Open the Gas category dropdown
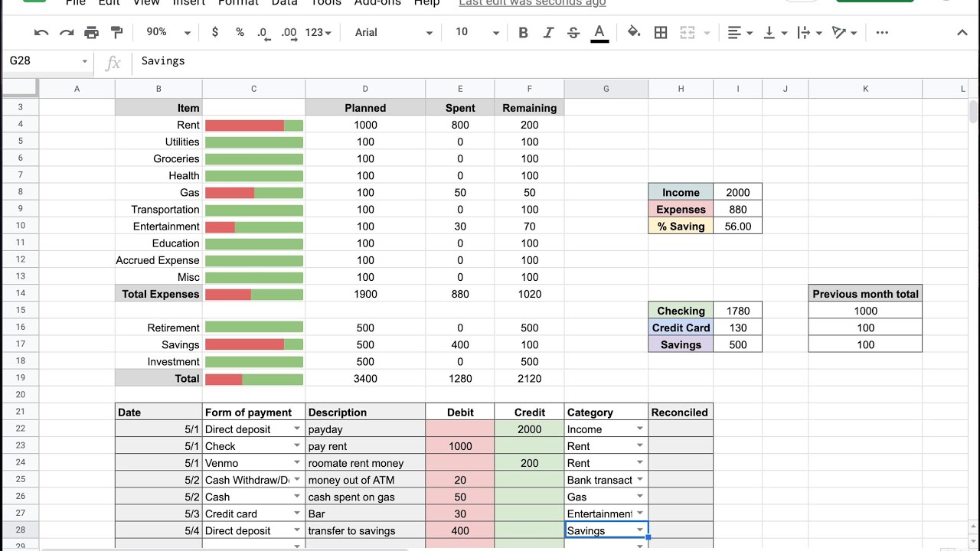This screenshot has height=551, width=980. tap(640, 496)
